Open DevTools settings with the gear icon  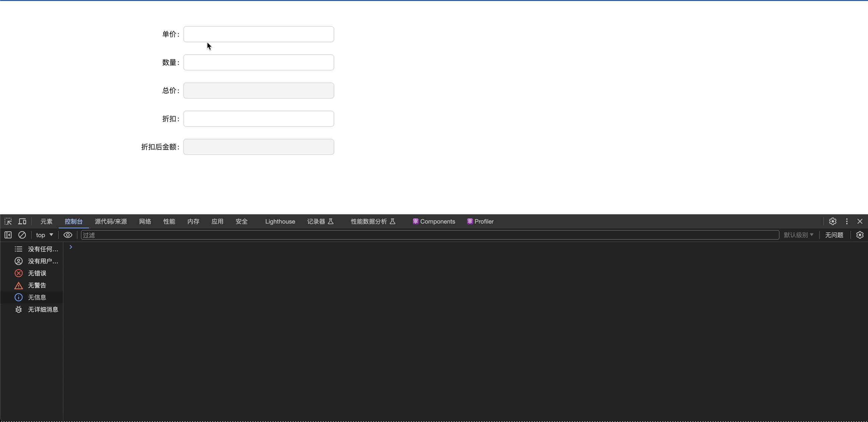pos(832,221)
